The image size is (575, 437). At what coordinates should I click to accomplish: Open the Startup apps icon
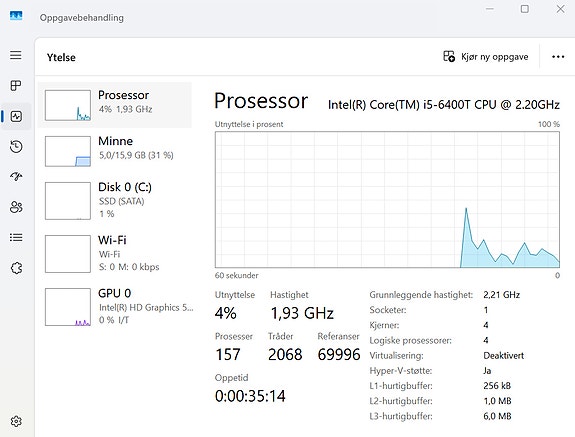coord(16,177)
